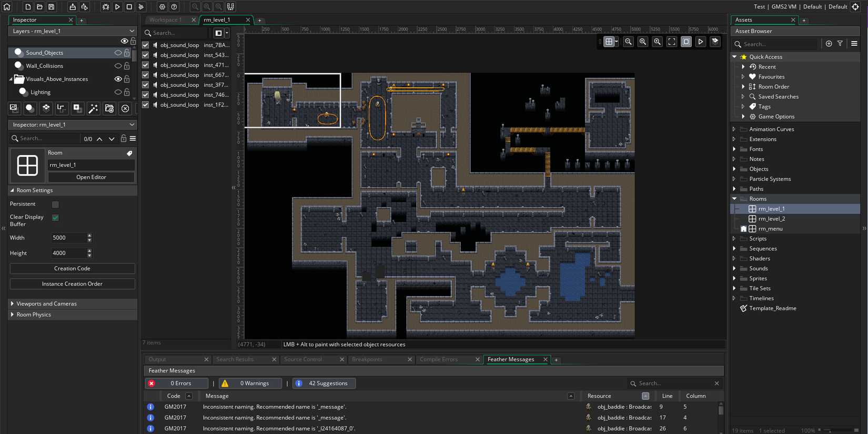Switch to the Workspace 1 tab
This screenshot has height=434, width=868.
pos(165,20)
